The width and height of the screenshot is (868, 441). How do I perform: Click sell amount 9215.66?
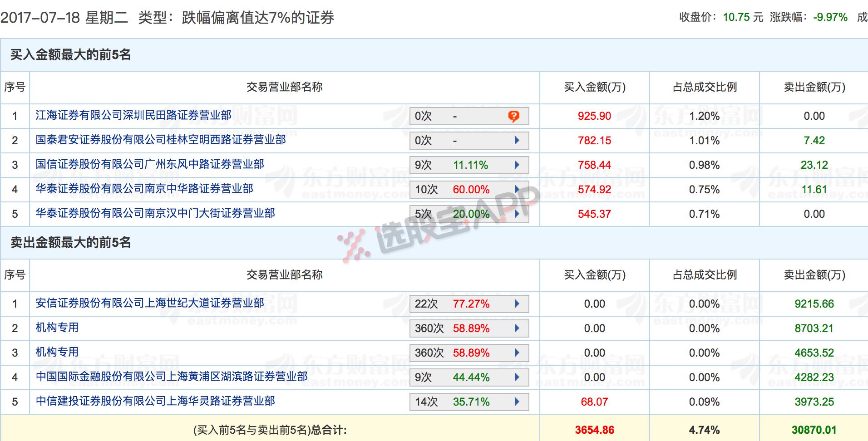[x=814, y=304]
